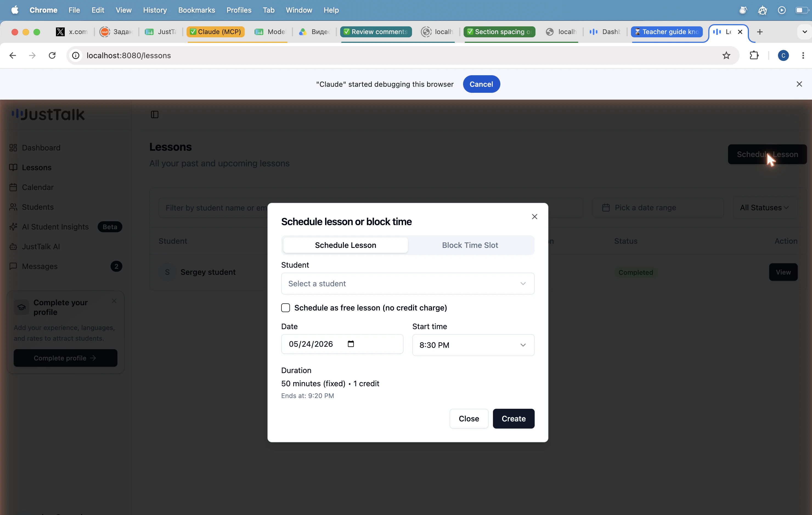The width and height of the screenshot is (812, 515).
Task: Check the free lesson checkbox
Action: [285, 307]
